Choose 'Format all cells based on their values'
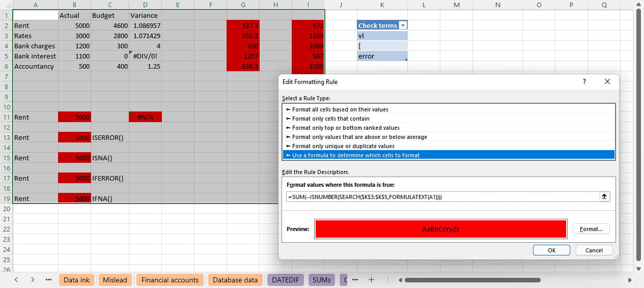Viewport: 644px width, 288px height. (x=340, y=109)
